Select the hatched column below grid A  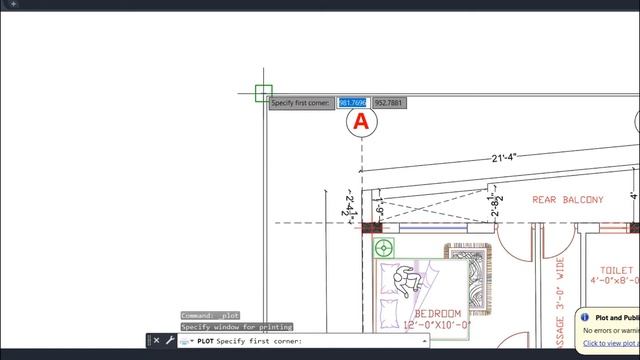[372, 228]
